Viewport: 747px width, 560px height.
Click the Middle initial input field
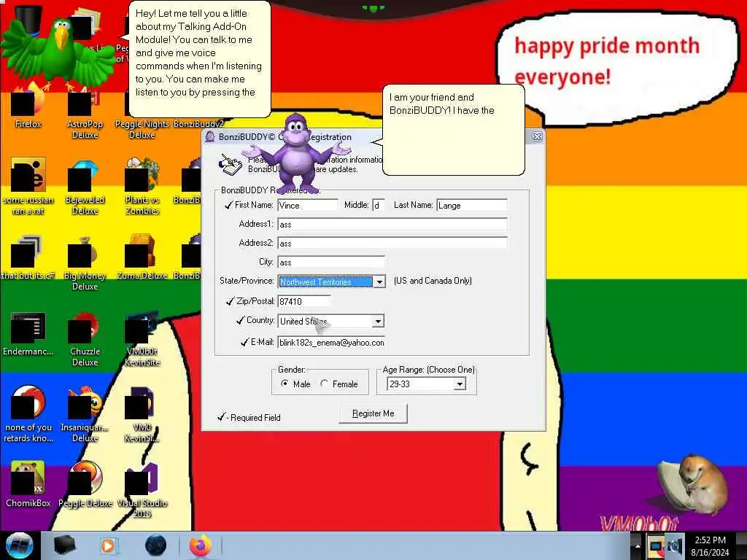[379, 205]
